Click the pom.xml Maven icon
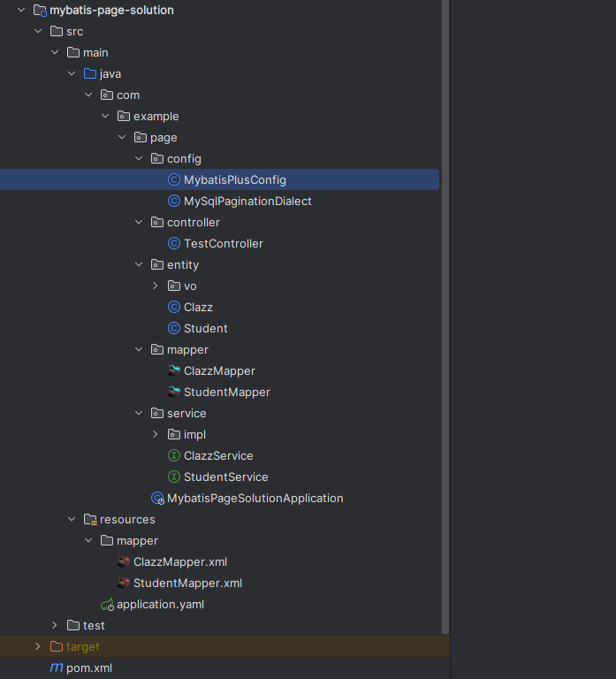The width and height of the screenshot is (616, 679). pyautogui.click(x=57, y=668)
